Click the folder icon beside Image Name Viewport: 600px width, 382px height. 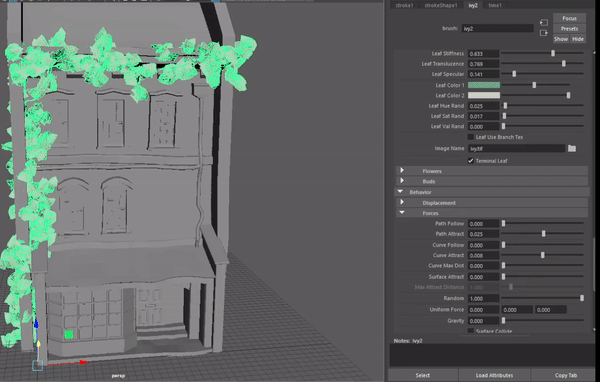[572, 149]
